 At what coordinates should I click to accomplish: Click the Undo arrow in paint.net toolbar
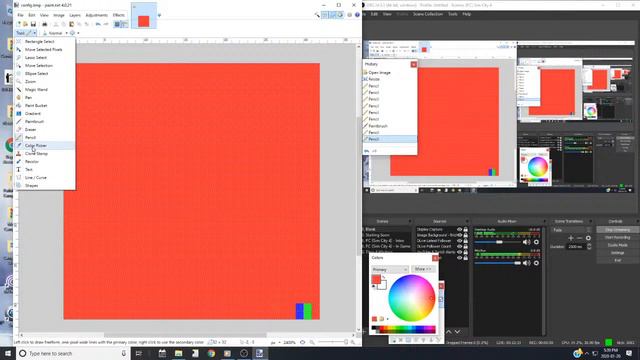pos(98,24)
